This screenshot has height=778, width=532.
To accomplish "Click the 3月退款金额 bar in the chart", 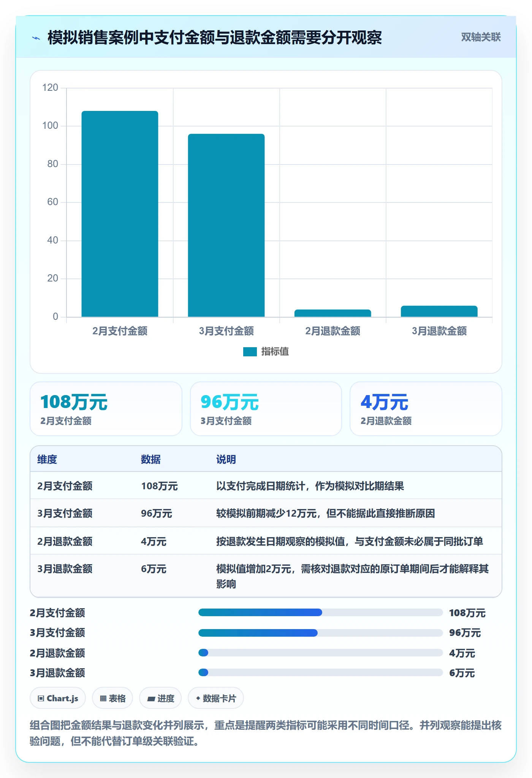I will [x=439, y=311].
